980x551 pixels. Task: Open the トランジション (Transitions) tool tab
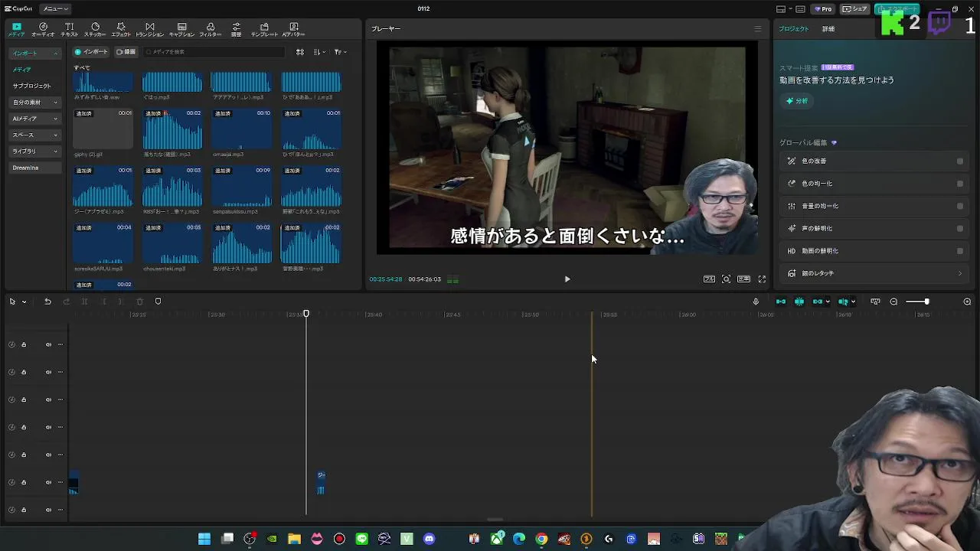(149, 30)
